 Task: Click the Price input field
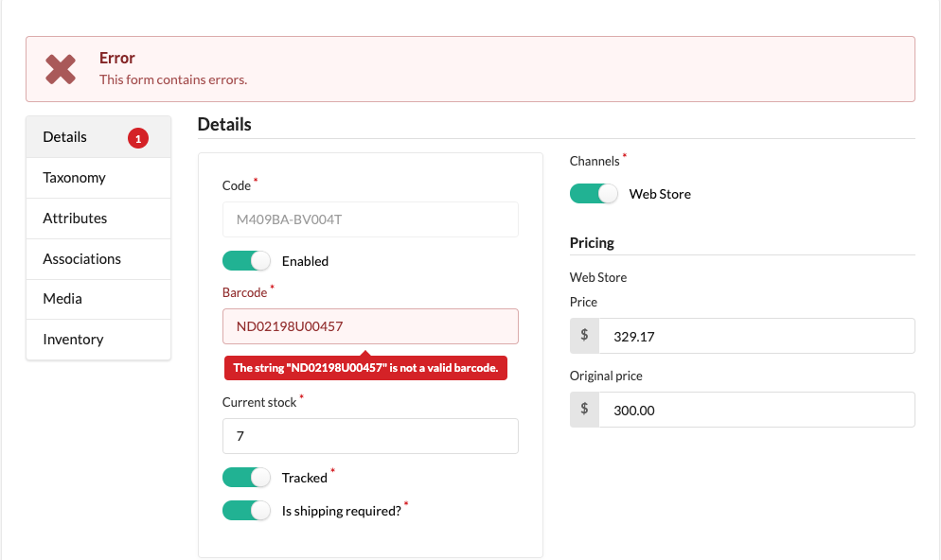756,336
